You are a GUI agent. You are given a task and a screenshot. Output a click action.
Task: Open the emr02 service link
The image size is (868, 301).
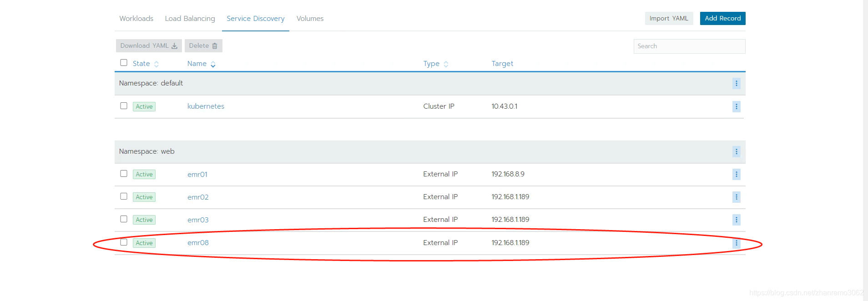pyautogui.click(x=198, y=197)
